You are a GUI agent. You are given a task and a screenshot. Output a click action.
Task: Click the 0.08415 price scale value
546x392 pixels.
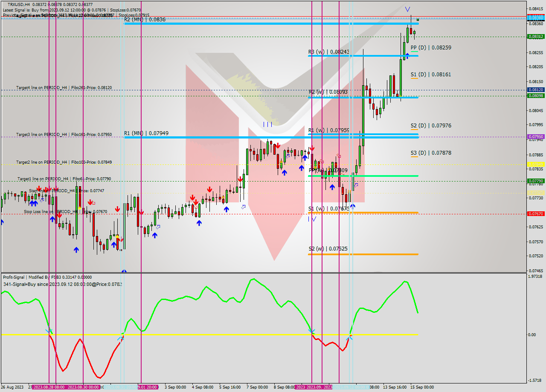(x=536, y=9)
